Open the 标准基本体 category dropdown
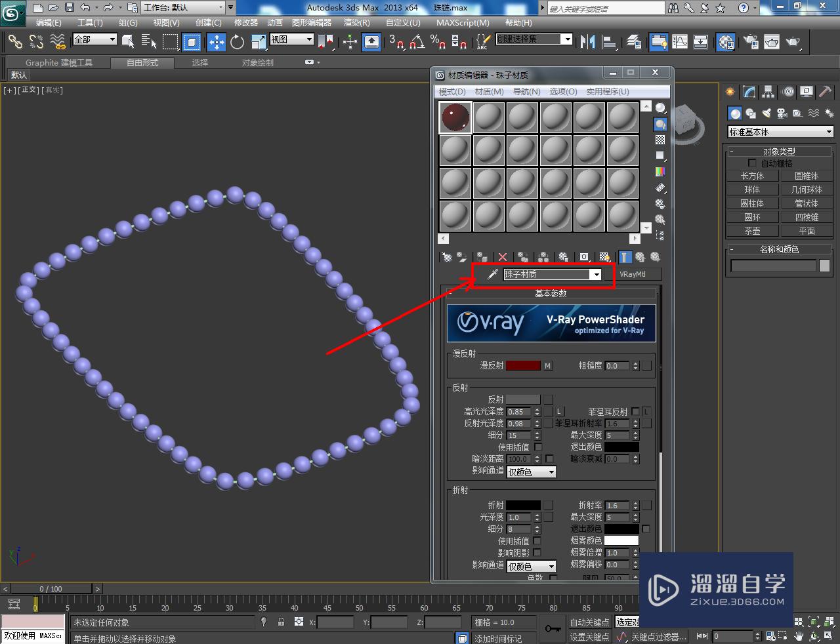This screenshot has width=840, height=644. pyautogui.click(x=780, y=132)
